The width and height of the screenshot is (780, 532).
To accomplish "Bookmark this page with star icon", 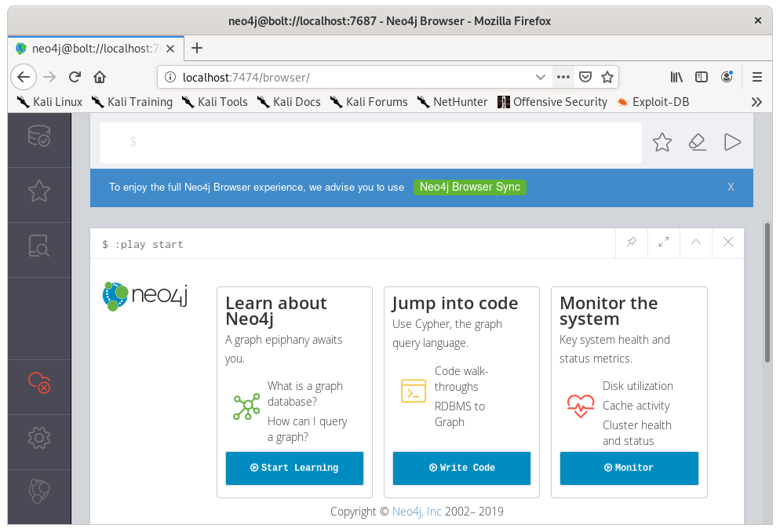I will [x=607, y=77].
